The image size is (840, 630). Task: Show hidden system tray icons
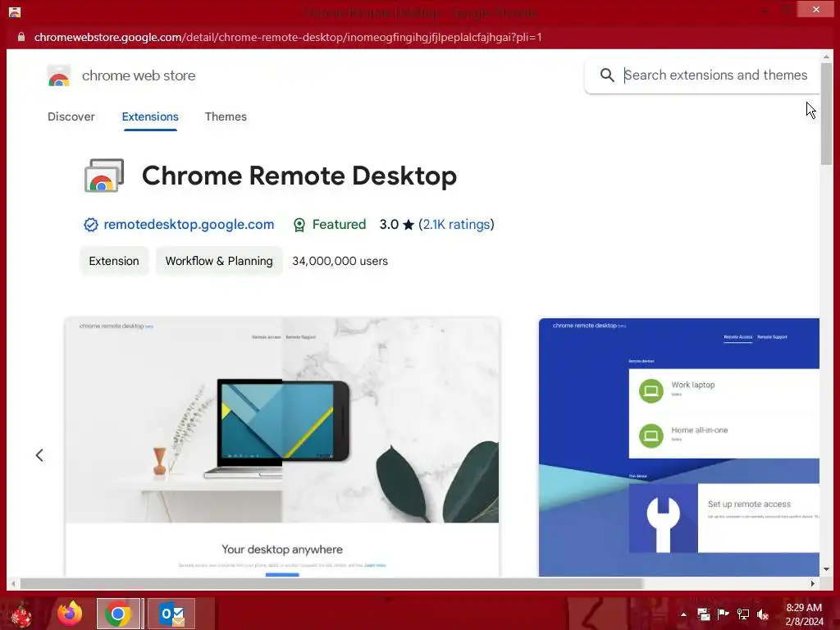(x=683, y=614)
